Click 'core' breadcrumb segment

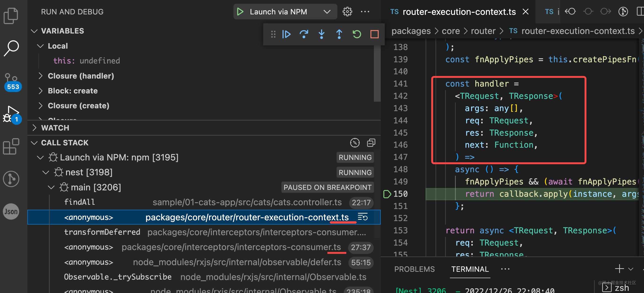tap(451, 31)
